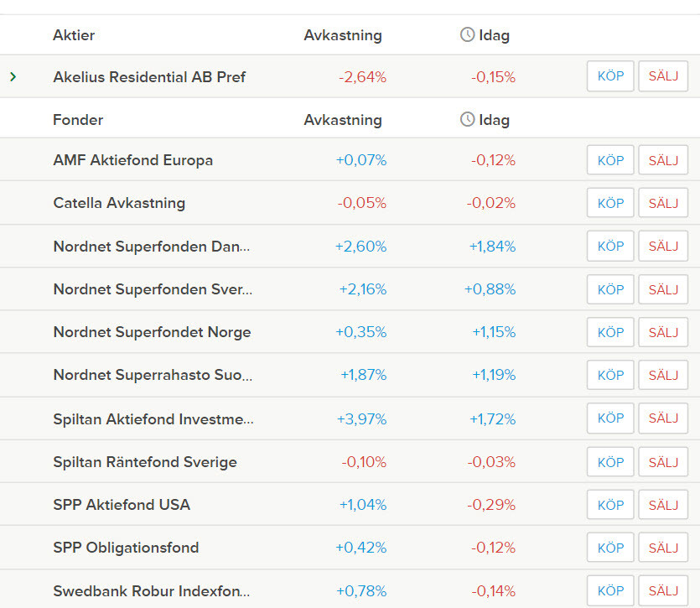
Task: Sort by Idag column in Aktier header
Action: 494,35
